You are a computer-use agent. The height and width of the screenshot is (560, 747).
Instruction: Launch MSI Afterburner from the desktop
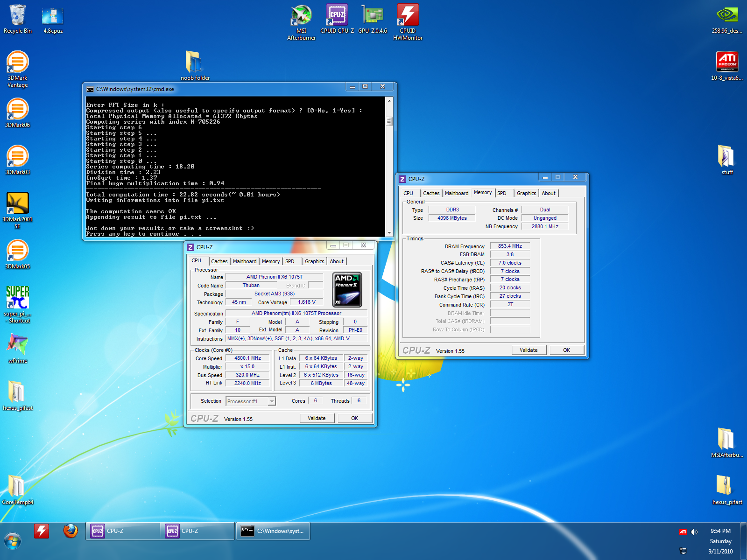point(301,22)
